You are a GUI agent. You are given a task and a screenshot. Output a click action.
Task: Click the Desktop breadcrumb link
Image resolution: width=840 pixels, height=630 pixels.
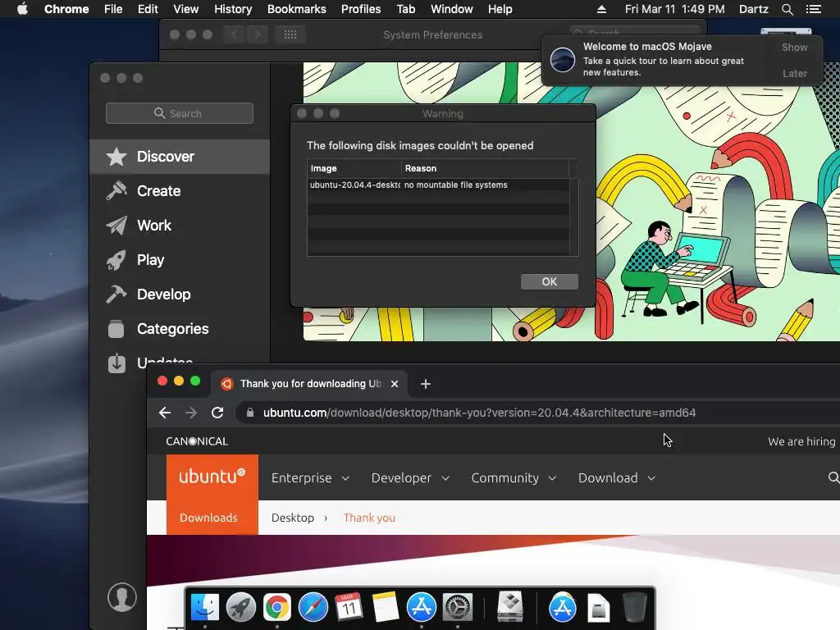point(293,518)
